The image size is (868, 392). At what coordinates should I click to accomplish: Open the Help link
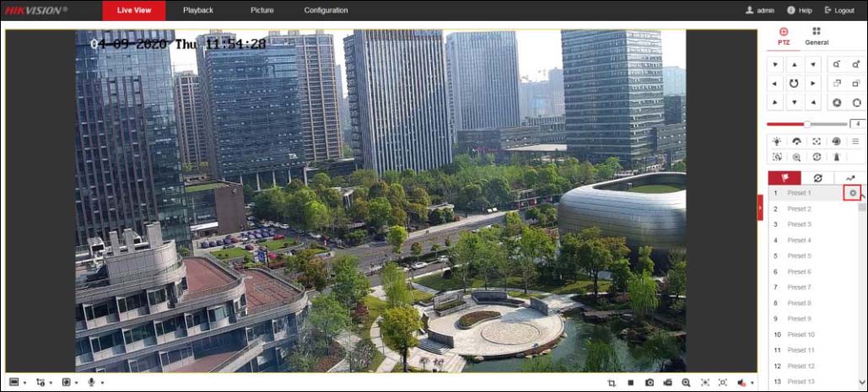tap(800, 10)
